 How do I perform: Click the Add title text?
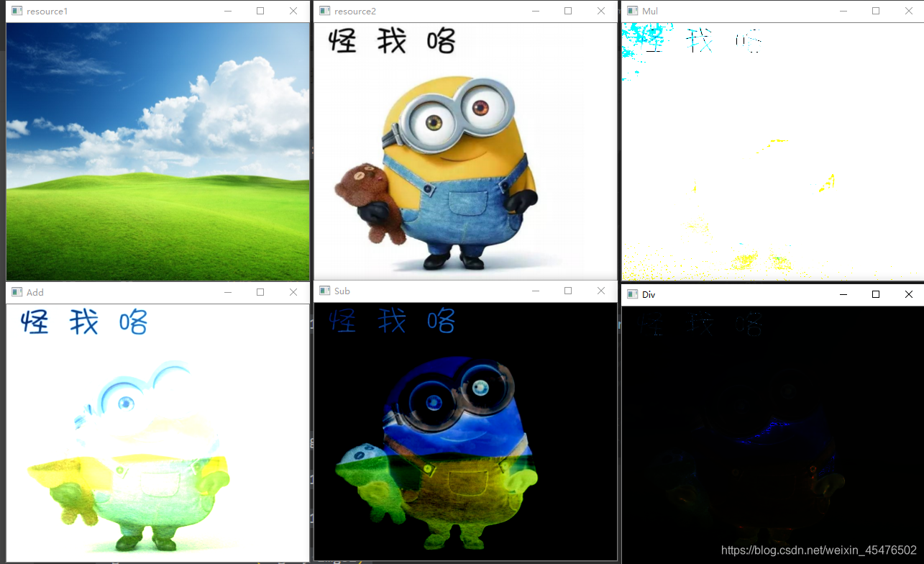click(x=35, y=292)
